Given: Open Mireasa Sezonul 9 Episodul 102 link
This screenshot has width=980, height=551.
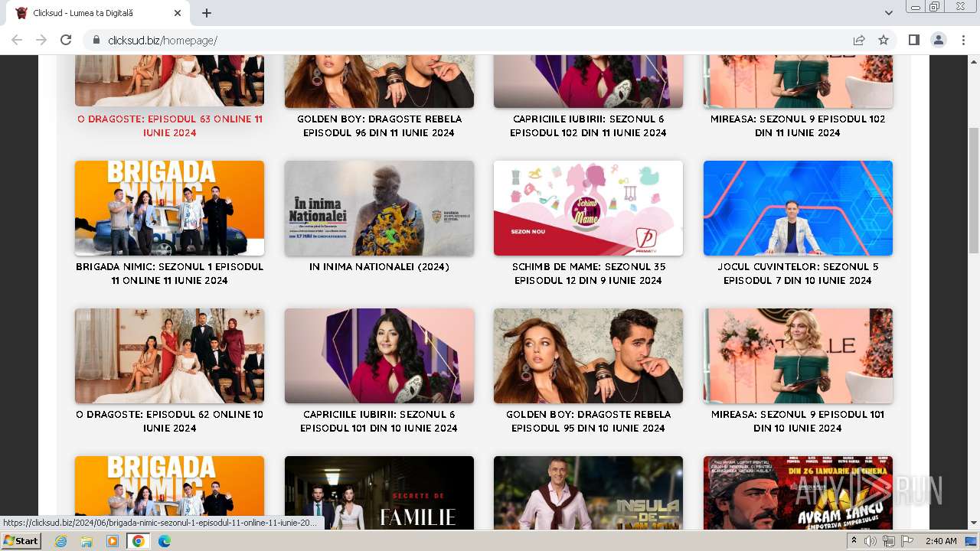Looking at the screenshot, I should tap(798, 126).
